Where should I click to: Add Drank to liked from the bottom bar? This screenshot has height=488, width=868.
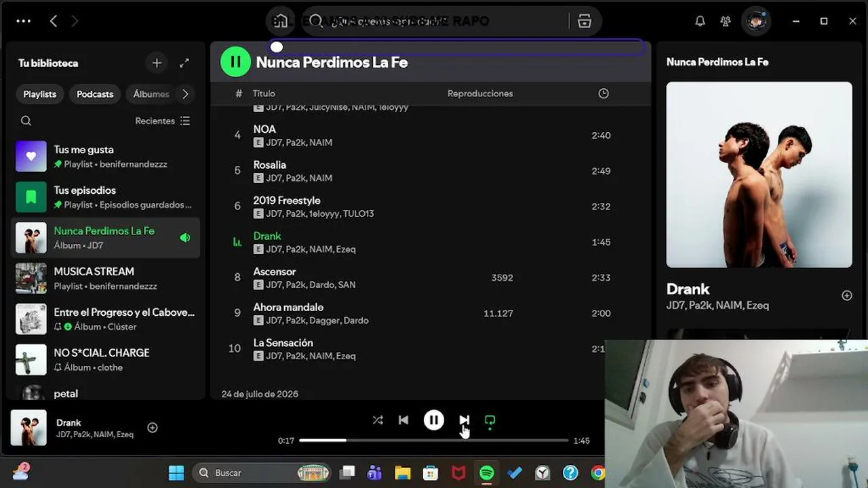(153, 428)
